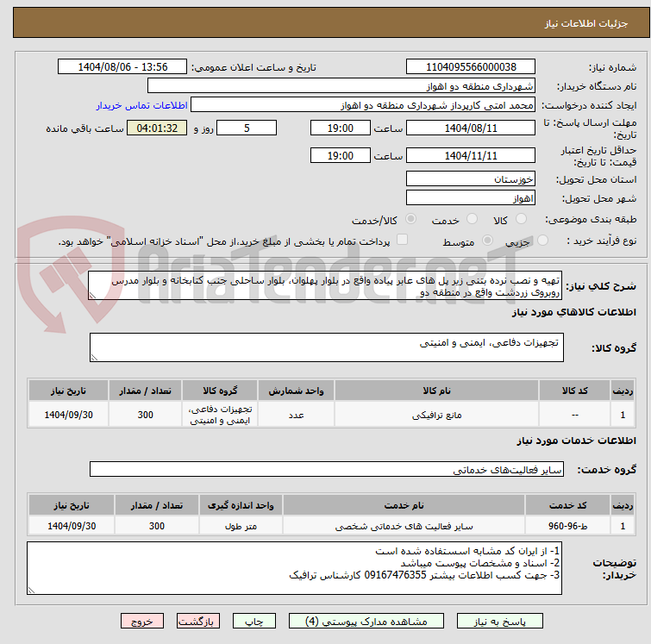Click the delivery city field اهواز
This screenshot has height=644, width=651.
(471, 198)
